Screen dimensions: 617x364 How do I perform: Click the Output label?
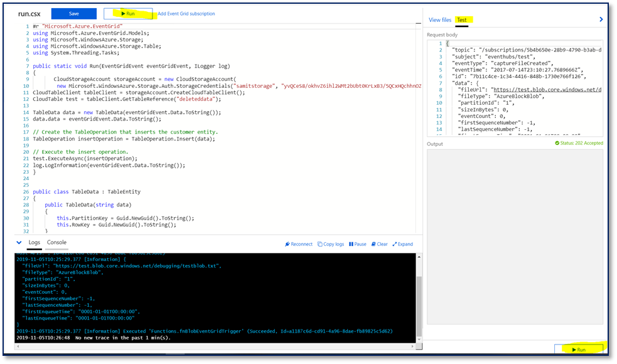pos(435,144)
